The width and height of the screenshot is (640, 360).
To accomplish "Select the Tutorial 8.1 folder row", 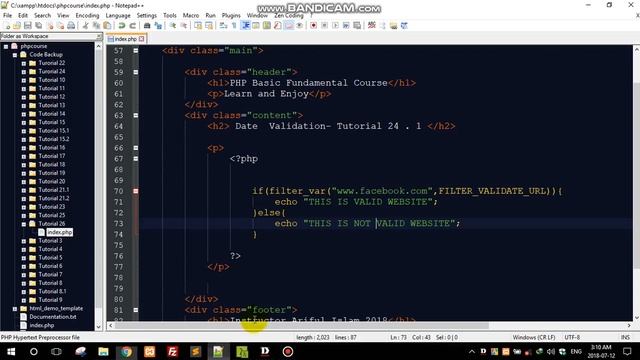I will pyautogui.click(x=52, y=291).
